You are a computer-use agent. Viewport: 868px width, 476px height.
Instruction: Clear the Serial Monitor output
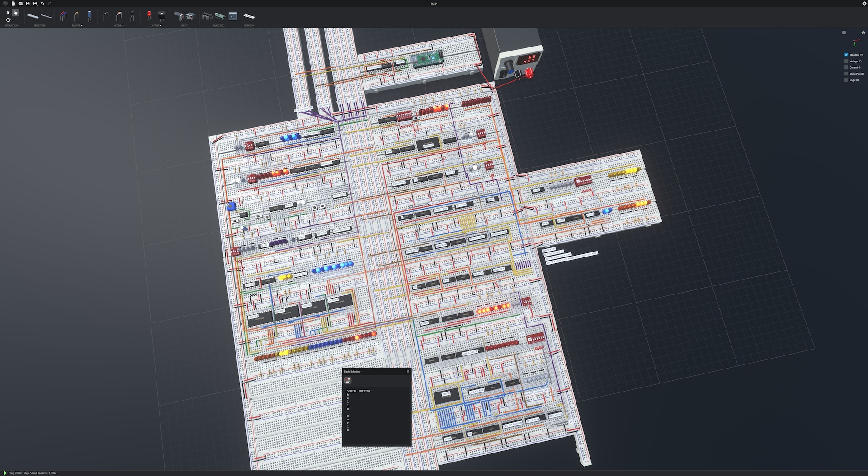click(x=348, y=381)
